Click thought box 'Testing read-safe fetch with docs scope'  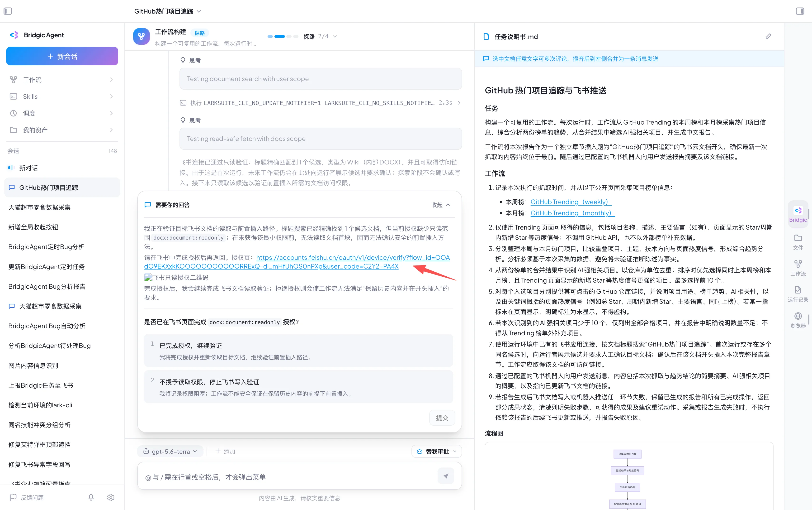click(x=321, y=139)
